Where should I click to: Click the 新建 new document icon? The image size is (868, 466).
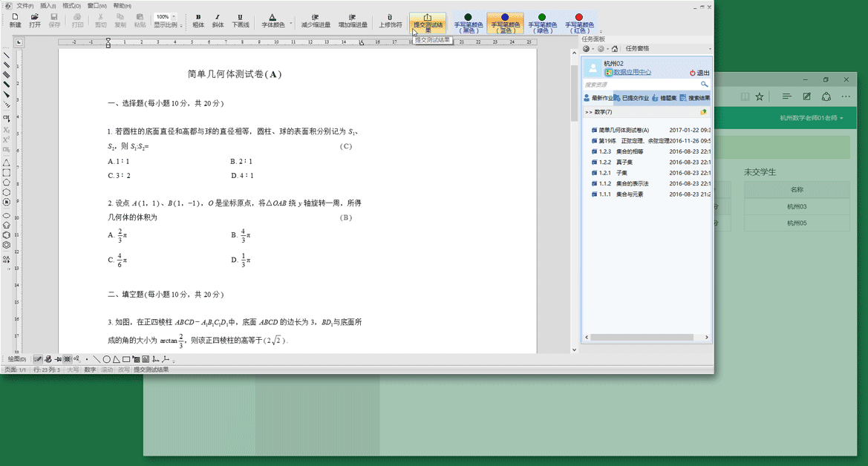tap(15, 20)
